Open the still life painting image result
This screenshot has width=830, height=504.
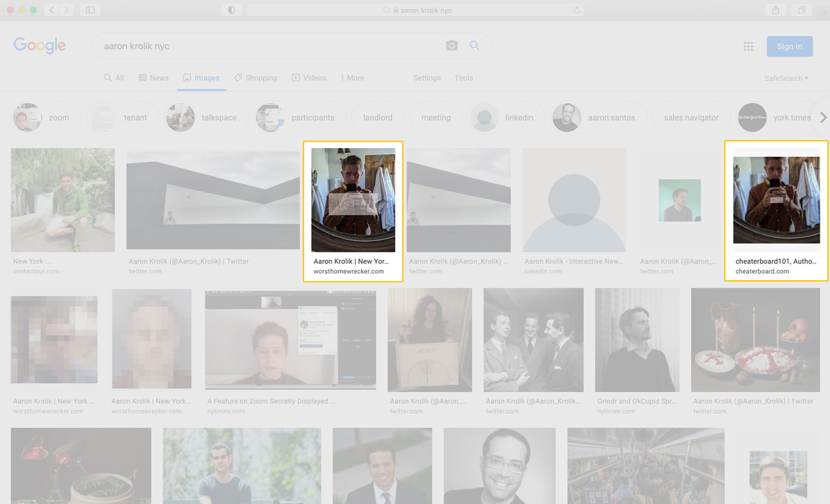coord(755,340)
